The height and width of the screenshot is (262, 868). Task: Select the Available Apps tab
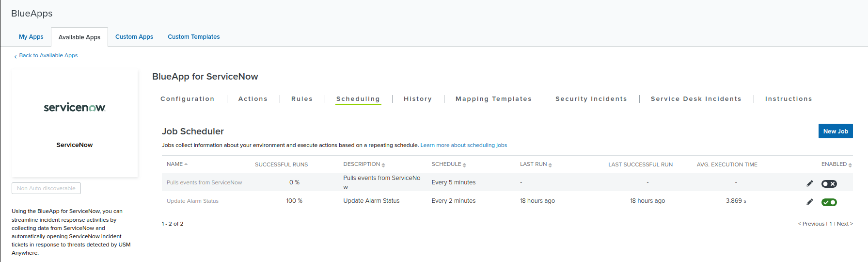(79, 37)
